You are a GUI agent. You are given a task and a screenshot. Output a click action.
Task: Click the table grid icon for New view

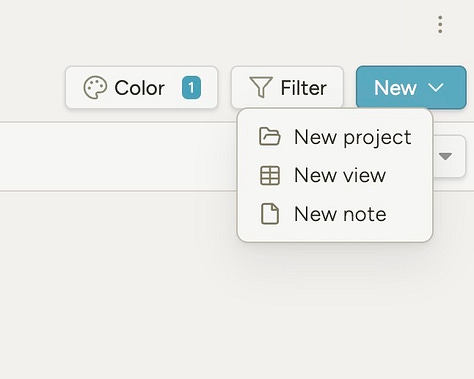270,175
